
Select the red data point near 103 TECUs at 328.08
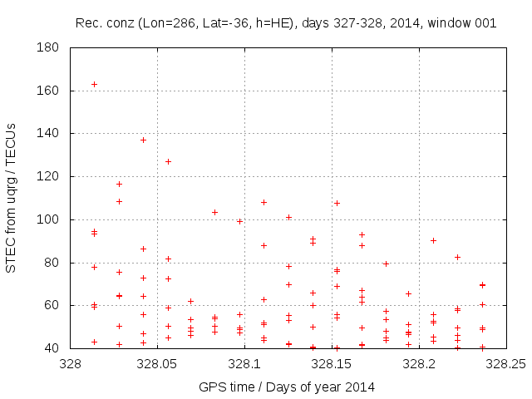(x=214, y=212)
